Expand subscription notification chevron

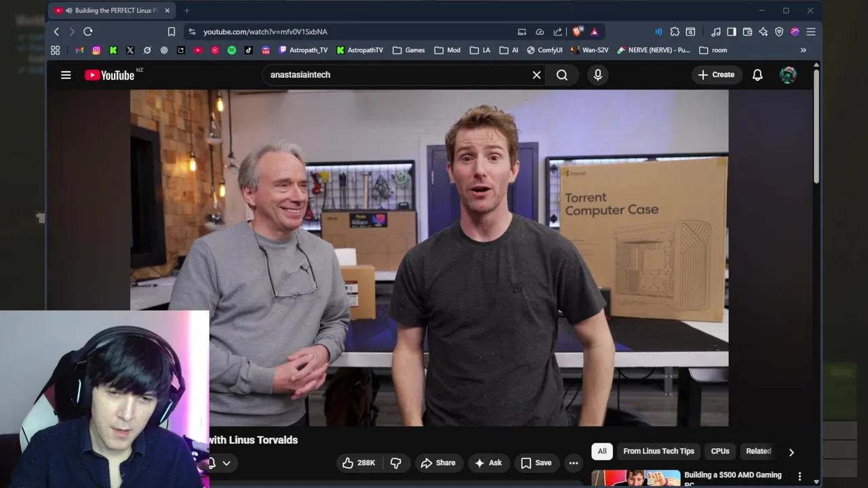[226, 464]
